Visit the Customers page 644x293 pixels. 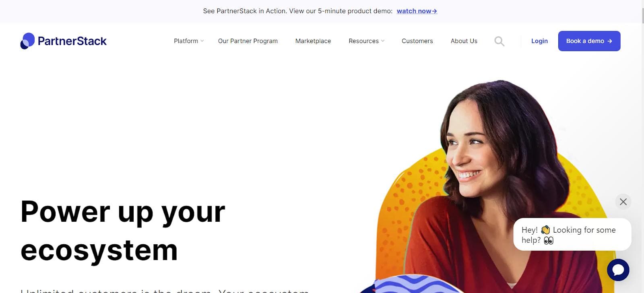[x=417, y=41]
